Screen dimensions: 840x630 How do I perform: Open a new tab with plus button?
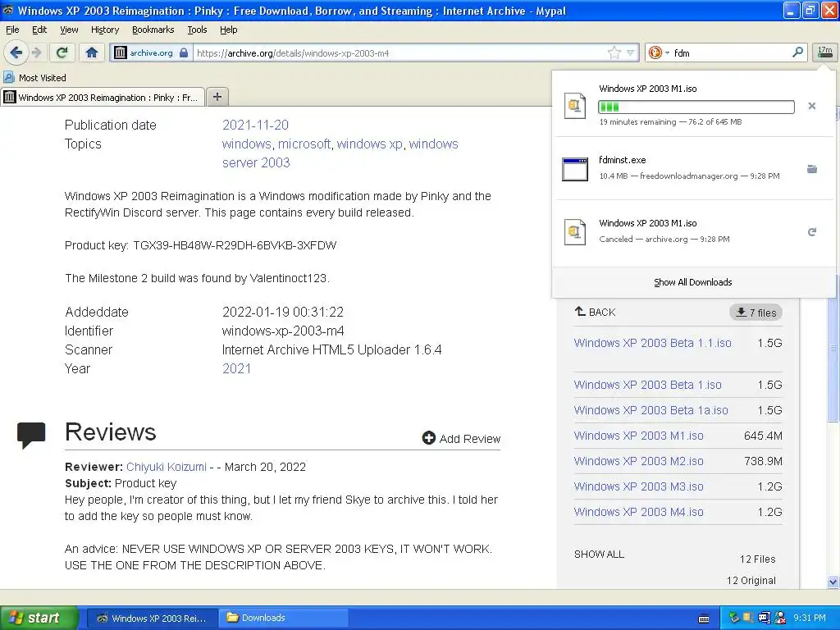click(x=217, y=97)
